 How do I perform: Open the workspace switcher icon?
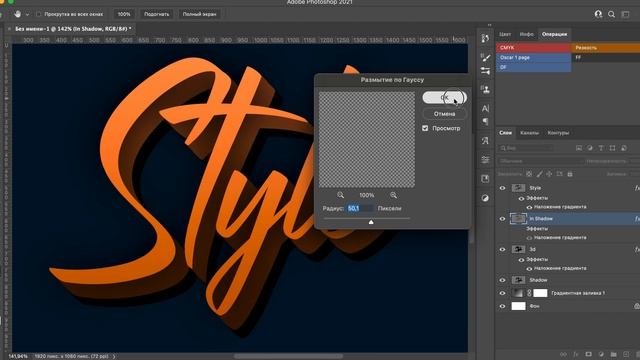pyautogui.click(x=625, y=14)
